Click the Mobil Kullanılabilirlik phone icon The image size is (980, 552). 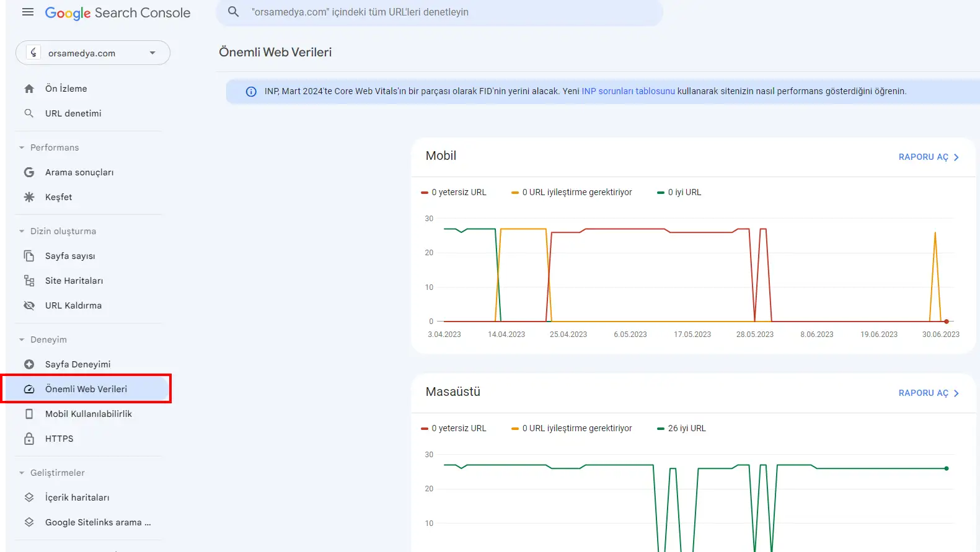coord(29,414)
